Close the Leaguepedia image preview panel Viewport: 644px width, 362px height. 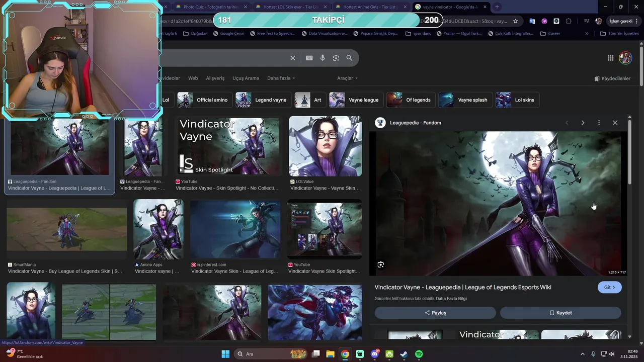tap(615, 123)
